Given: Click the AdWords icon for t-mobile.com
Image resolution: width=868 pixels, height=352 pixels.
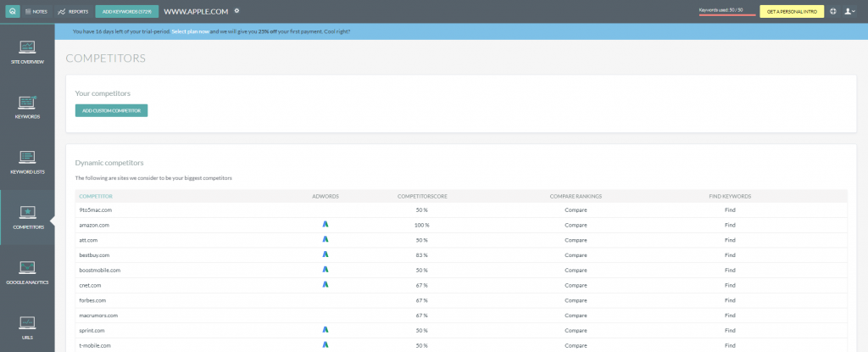Looking at the screenshot, I should tap(325, 345).
